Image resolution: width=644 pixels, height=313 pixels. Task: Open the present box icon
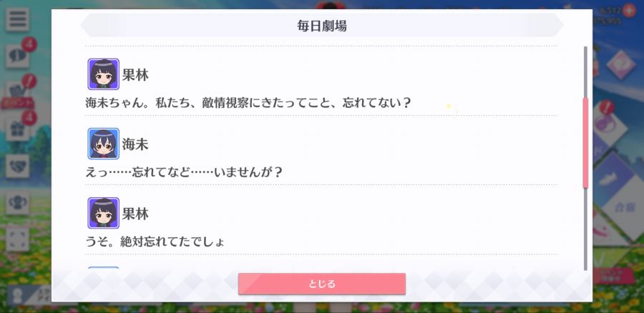(18, 129)
